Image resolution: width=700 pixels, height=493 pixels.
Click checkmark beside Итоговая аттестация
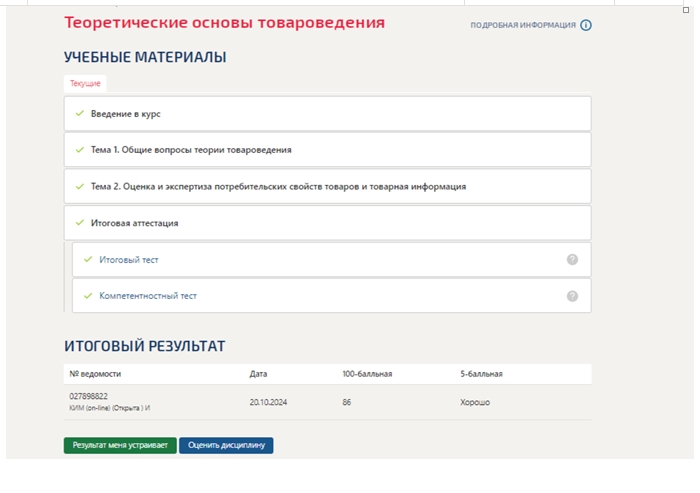point(80,222)
